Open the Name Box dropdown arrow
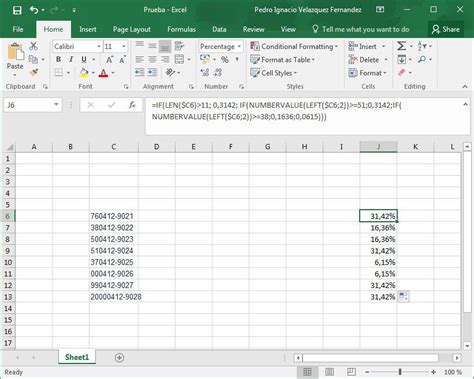Screen dimensions: 474x379 (56, 105)
